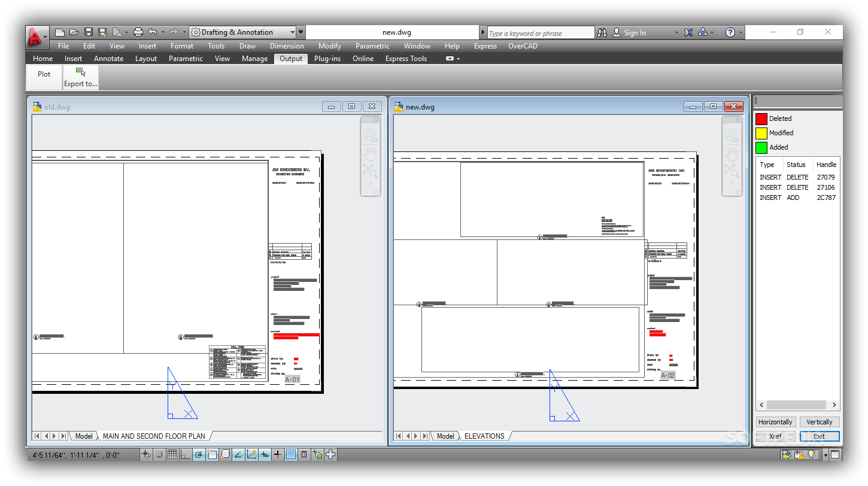Open Autodesk Exchange X icon

click(x=688, y=32)
